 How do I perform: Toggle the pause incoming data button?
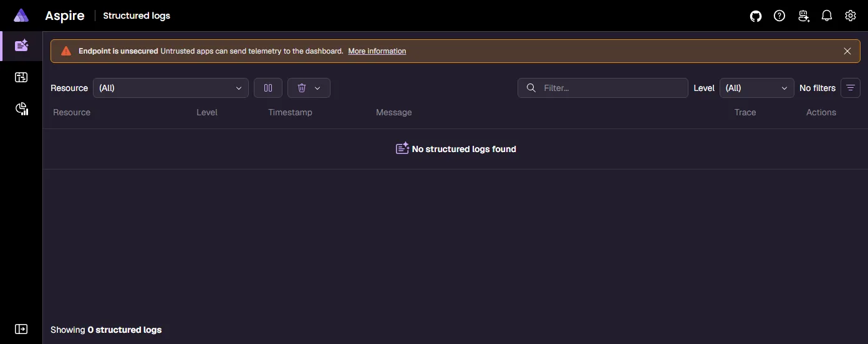coord(268,88)
